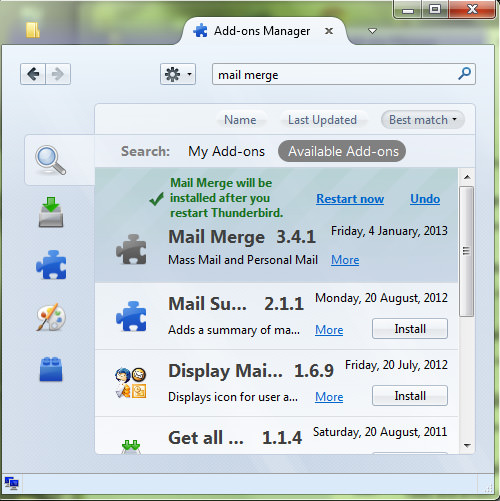The image size is (500, 501).
Task: Click the green checkmark install notice icon
Action: click(x=156, y=199)
